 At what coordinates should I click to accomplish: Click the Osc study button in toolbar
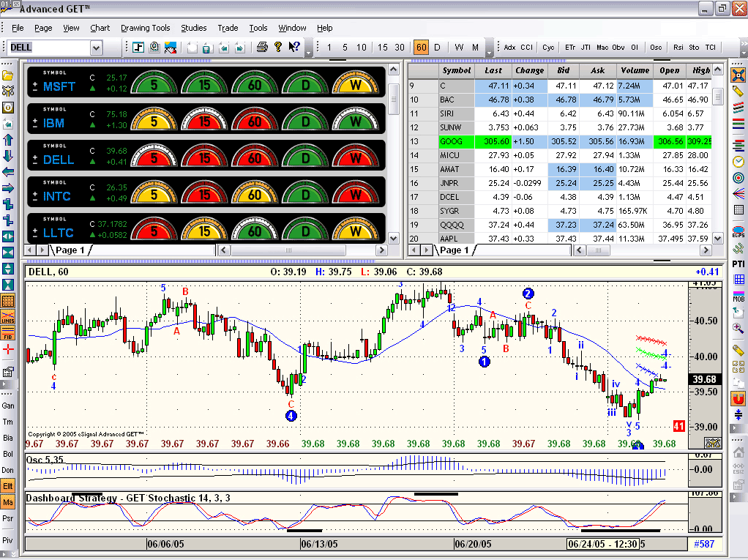point(656,48)
